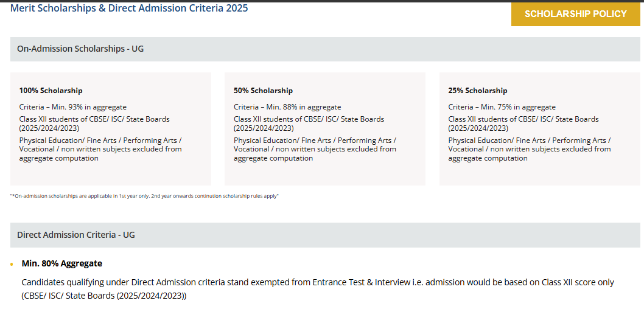Image resolution: width=644 pixels, height=309 pixels.
Task: Select the Direct Admission Criteria - UG header
Action: pos(325,235)
